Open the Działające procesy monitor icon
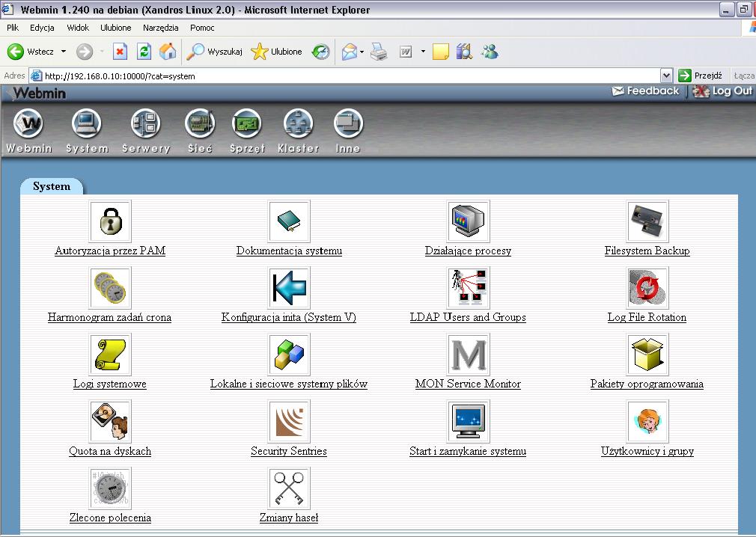The width and height of the screenshot is (756, 537). (468, 221)
